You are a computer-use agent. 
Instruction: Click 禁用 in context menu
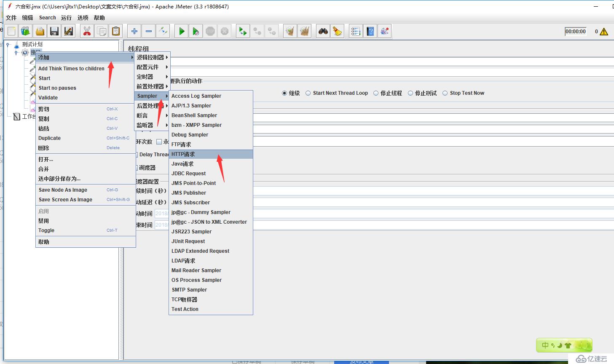click(x=86, y=221)
